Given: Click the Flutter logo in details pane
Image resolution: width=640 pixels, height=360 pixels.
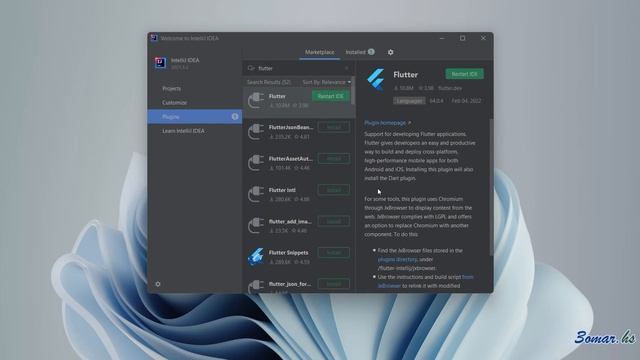Looking at the screenshot, I should [x=376, y=79].
